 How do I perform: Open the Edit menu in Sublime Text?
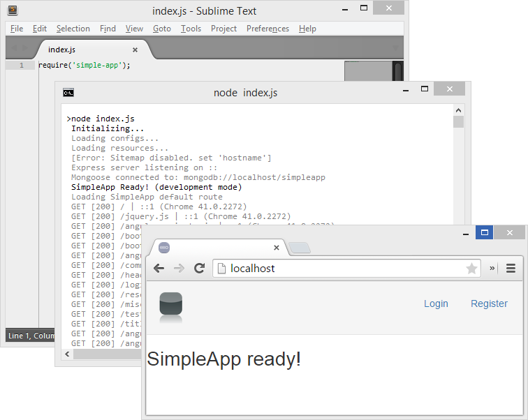[x=40, y=29]
